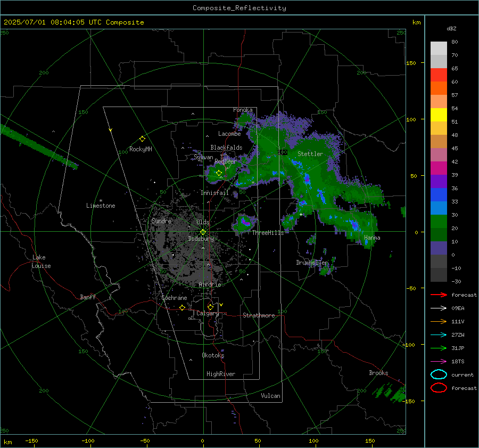Select the bright green 20 dBZ color swatch
This screenshot has height=448, width=479.
tap(439, 221)
